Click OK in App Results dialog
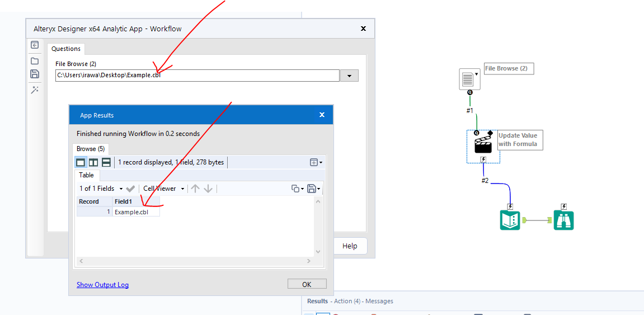The width and height of the screenshot is (644, 315). click(x=307, y=284)
